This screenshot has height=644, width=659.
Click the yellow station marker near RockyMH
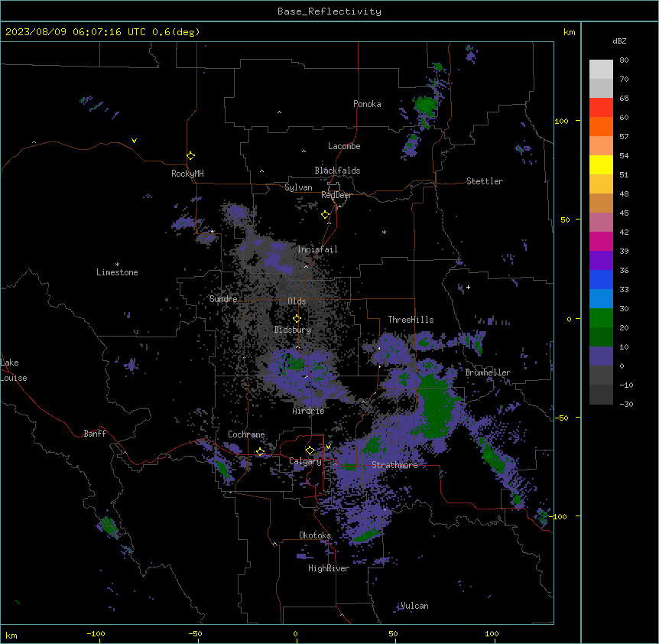click(190, 155)
